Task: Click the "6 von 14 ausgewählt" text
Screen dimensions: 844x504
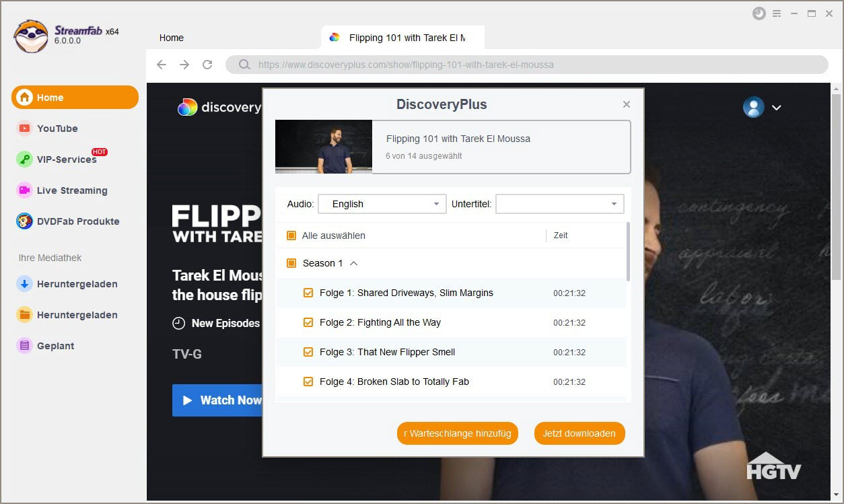Action: (x=423, y=156)
